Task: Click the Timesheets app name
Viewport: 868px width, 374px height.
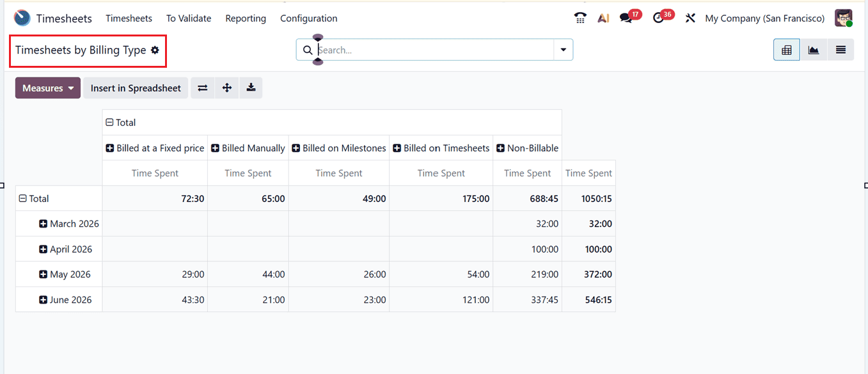Action: click(x=64, y=19)
